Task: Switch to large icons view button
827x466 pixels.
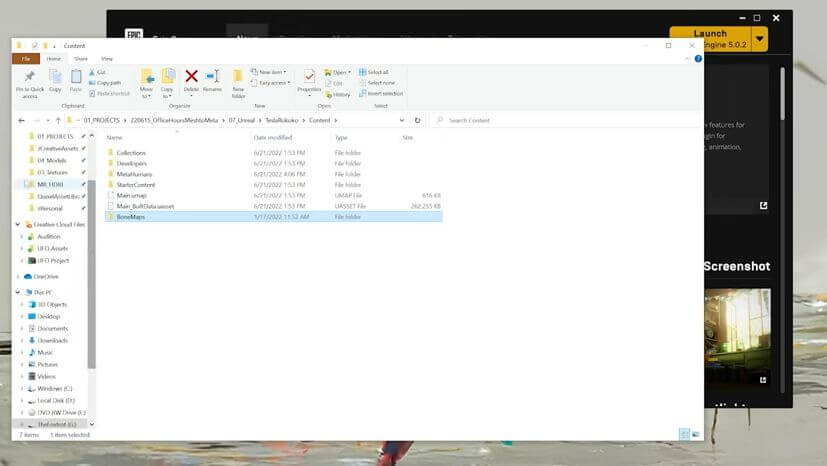Action: (696, 434)
